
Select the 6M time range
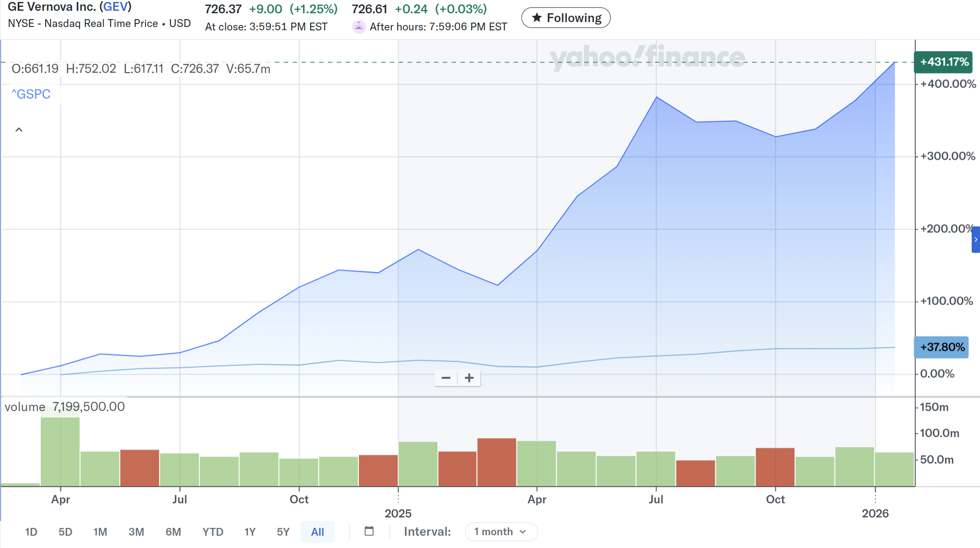tap(173, 532)
